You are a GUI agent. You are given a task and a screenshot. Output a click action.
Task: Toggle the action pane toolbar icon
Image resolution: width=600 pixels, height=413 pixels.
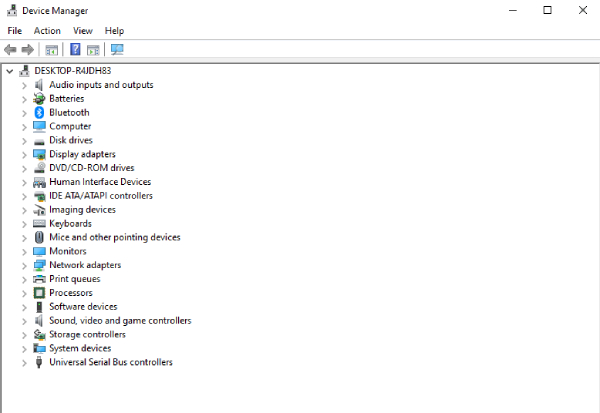(x=93, y=50)
